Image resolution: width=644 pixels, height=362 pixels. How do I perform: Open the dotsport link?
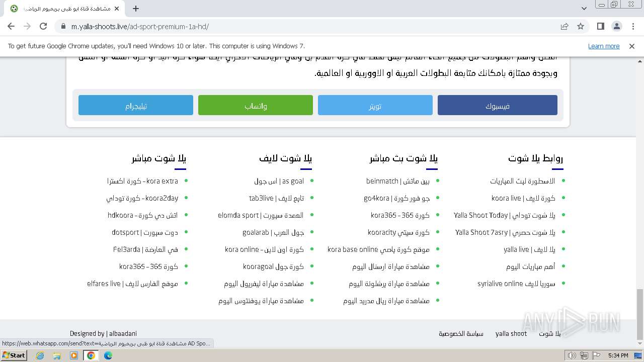145,232
